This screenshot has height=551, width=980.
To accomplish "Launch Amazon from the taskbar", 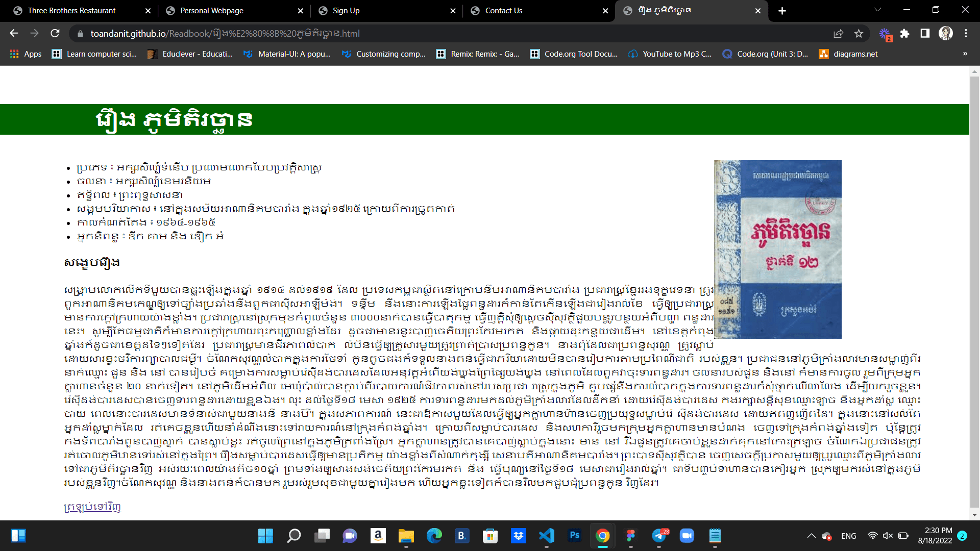I will point(378,536).
